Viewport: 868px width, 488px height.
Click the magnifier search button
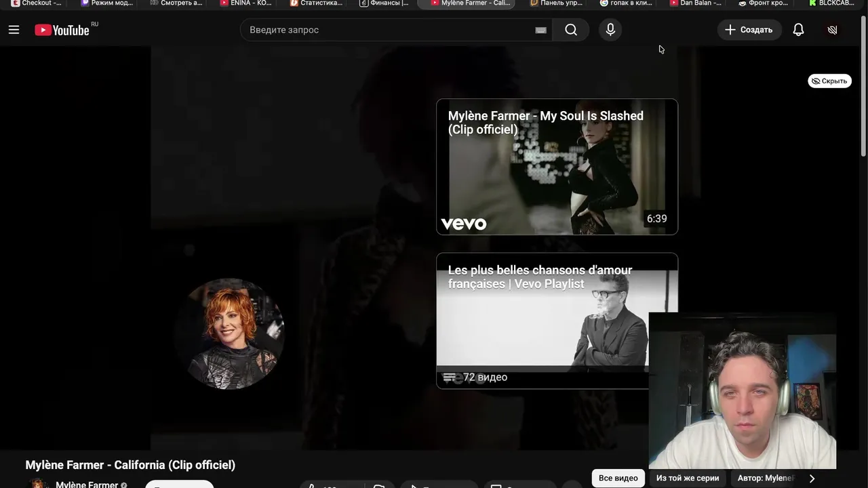click(571, 30)
